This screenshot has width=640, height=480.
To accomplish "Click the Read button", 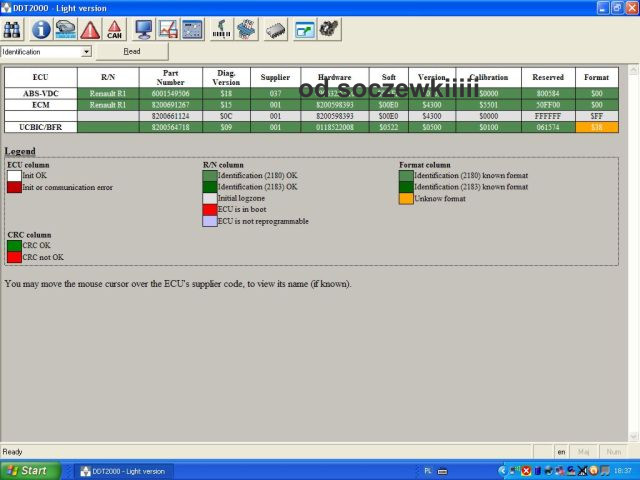I will click(x=132, y=51).
